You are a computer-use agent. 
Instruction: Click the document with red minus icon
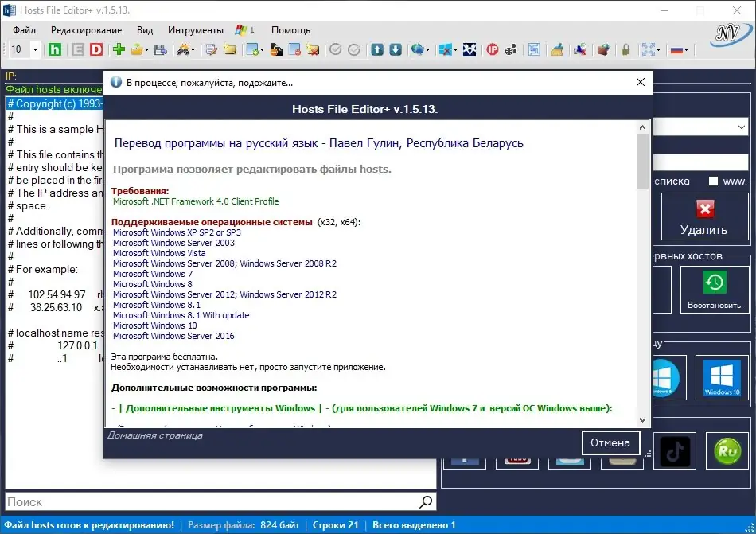(x=276, y=49)
